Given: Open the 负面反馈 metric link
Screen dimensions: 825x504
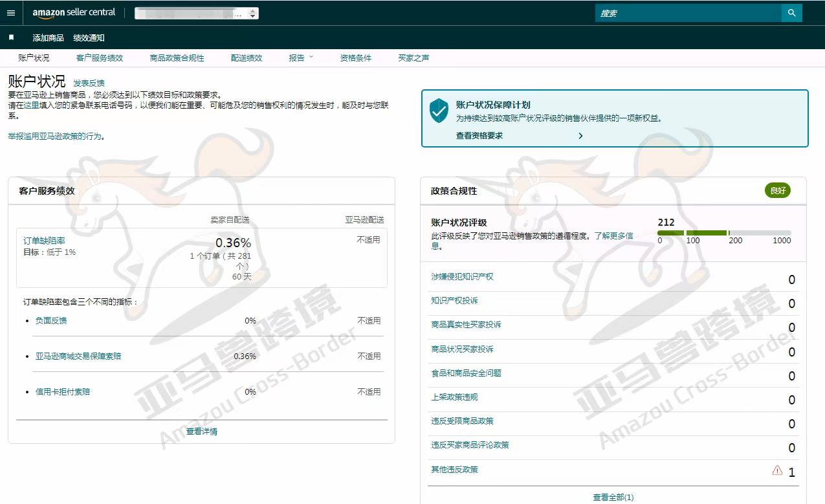Looking at the screenshot, I should click(51, 321).
